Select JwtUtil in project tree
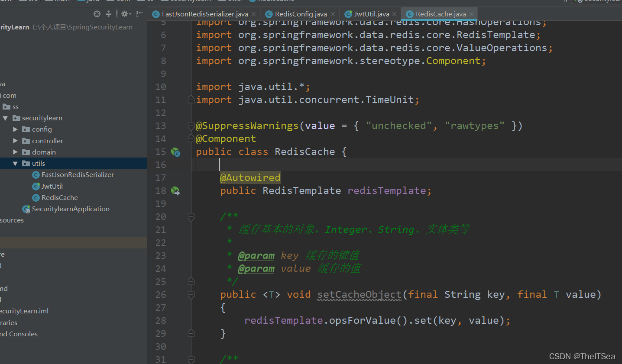The height and width of the screenshot is (364, 622). click(52, 186)
